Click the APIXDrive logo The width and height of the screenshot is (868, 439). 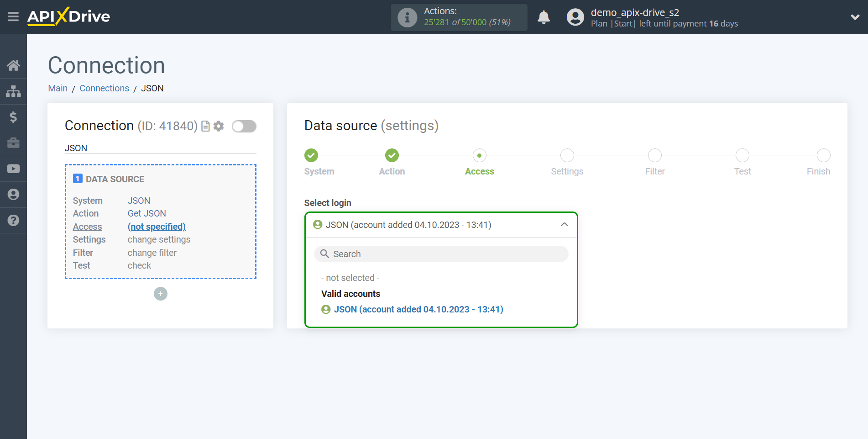(68, 17)
